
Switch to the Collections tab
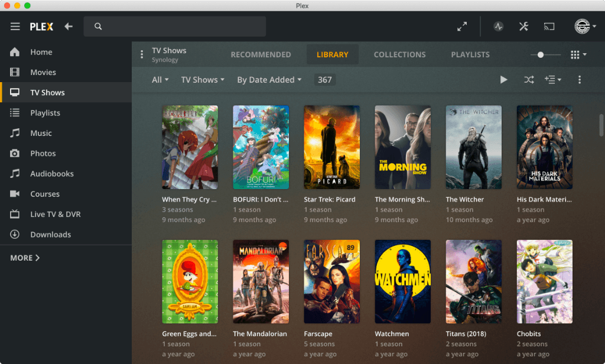click(399, 55)
